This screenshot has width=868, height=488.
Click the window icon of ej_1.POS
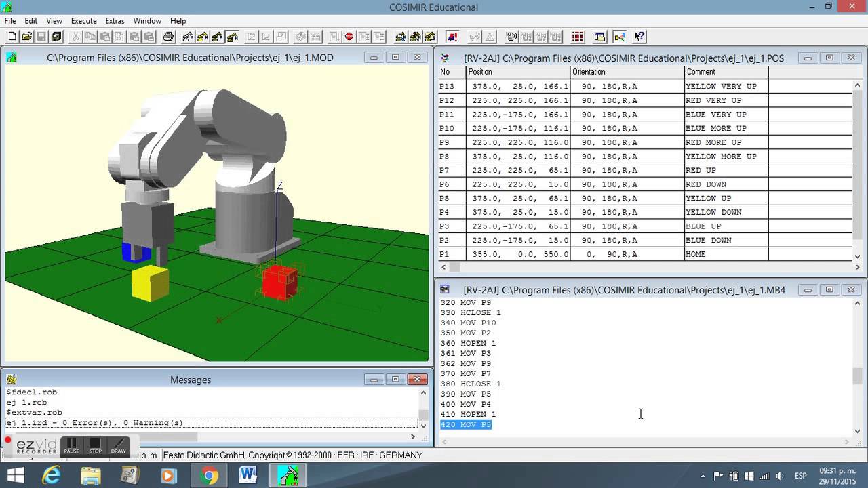tap(445, 58)
